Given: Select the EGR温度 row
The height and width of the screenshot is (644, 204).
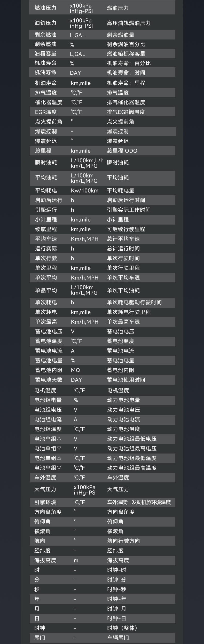Looking at the screenshot, I should pos(102,112).
